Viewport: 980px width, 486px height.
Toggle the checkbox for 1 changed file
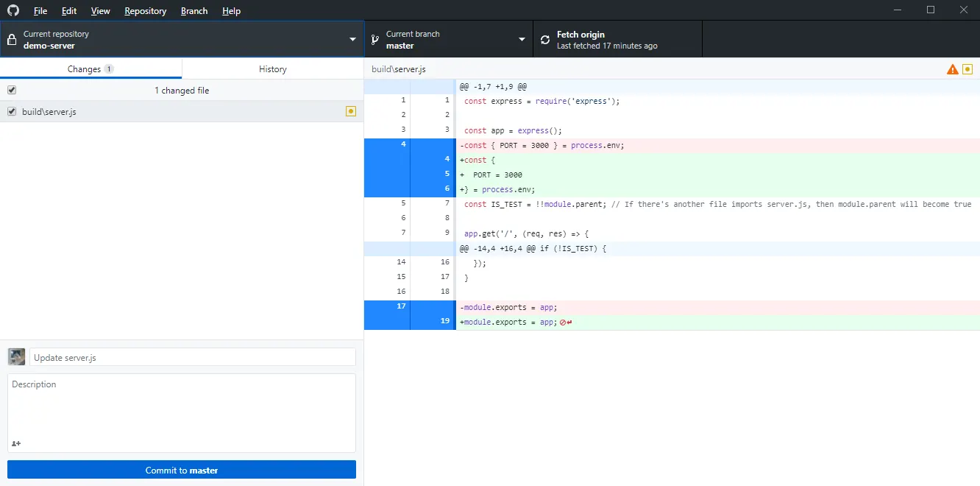click(12, 90)
